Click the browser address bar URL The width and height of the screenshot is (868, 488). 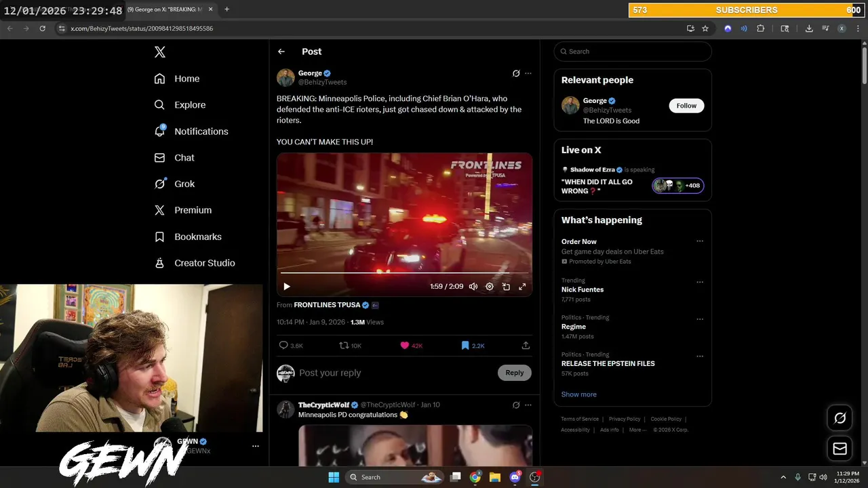point(142,28)
